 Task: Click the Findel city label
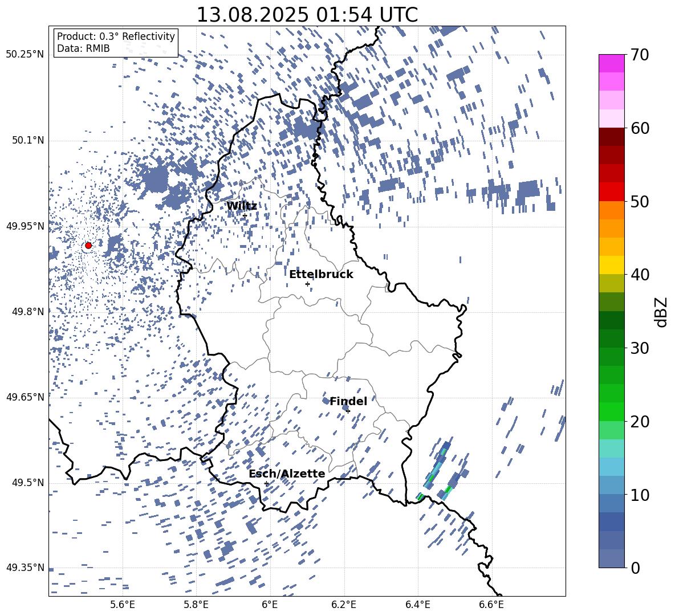pyautogui.click(x=348, y=401)
